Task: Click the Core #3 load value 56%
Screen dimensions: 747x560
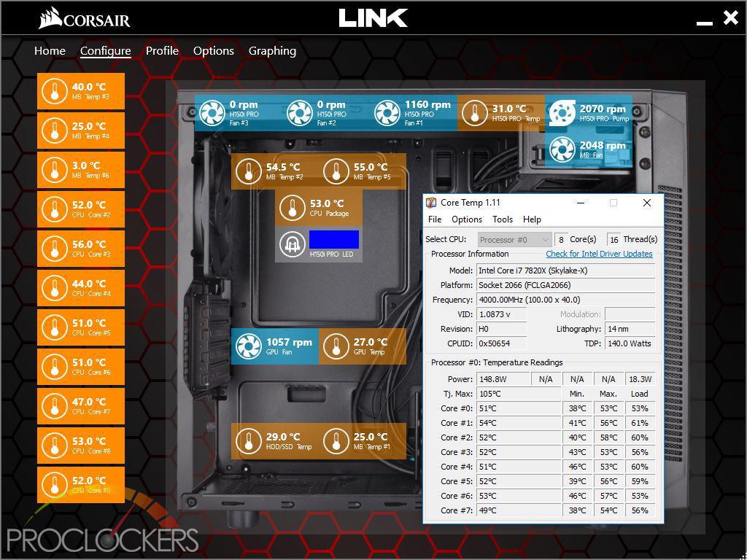Action: click(x=640, y=452)
